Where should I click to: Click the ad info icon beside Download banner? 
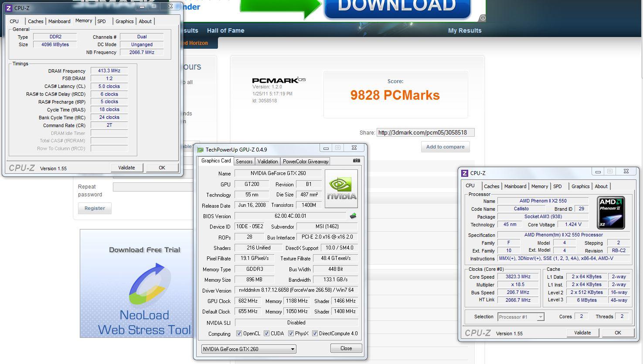[x=483, y=18]
